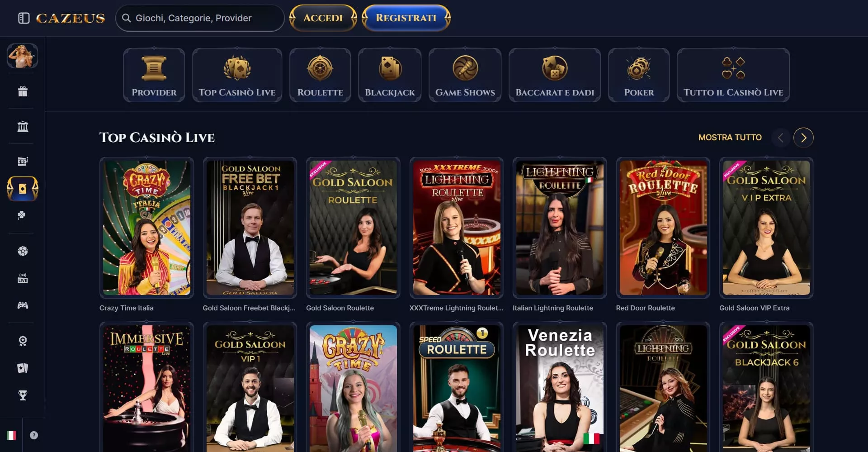Focus the Giochi, Categorie, Provider search field
Viewport: 868px width, 452px height.
click(x=200, y=18)
